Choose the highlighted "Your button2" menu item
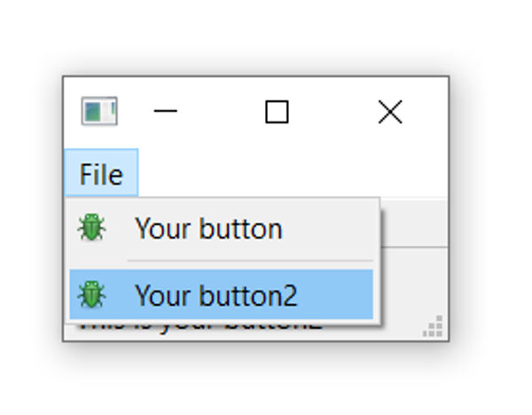Image resolution: width=532 pixels, height=415 pixels. coord(215,295)
